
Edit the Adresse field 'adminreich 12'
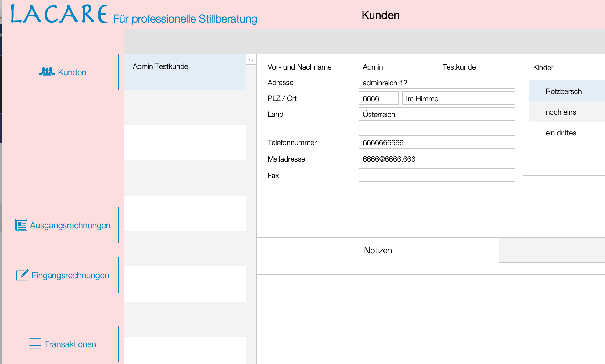[436, 83]
